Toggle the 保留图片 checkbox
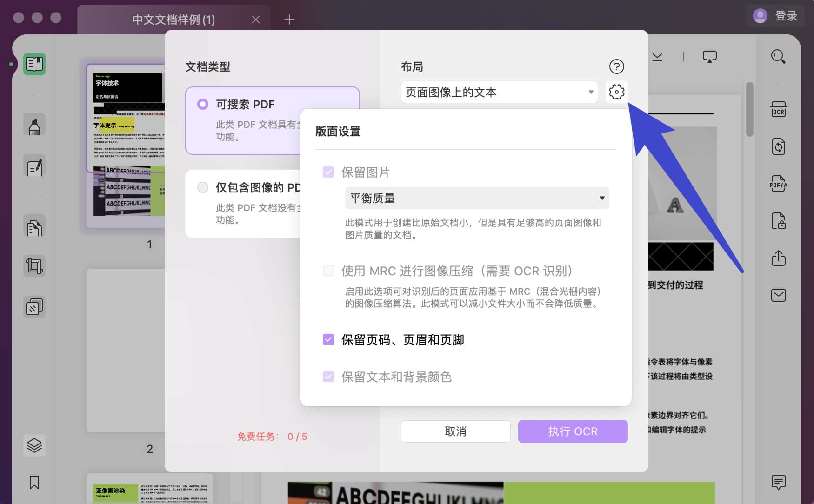The height and width of the screenshot is (504, 814). tap(328, 172)
